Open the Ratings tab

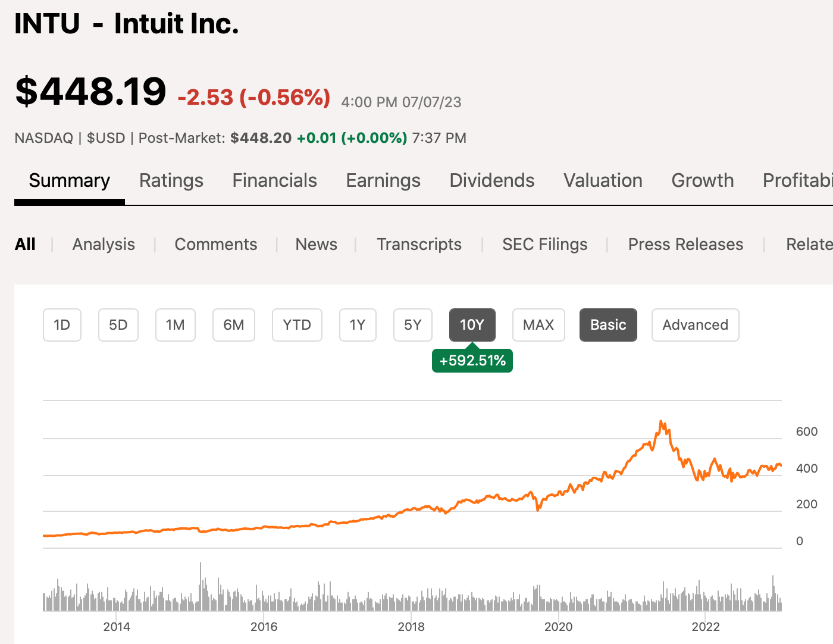[x=171, y=180]
